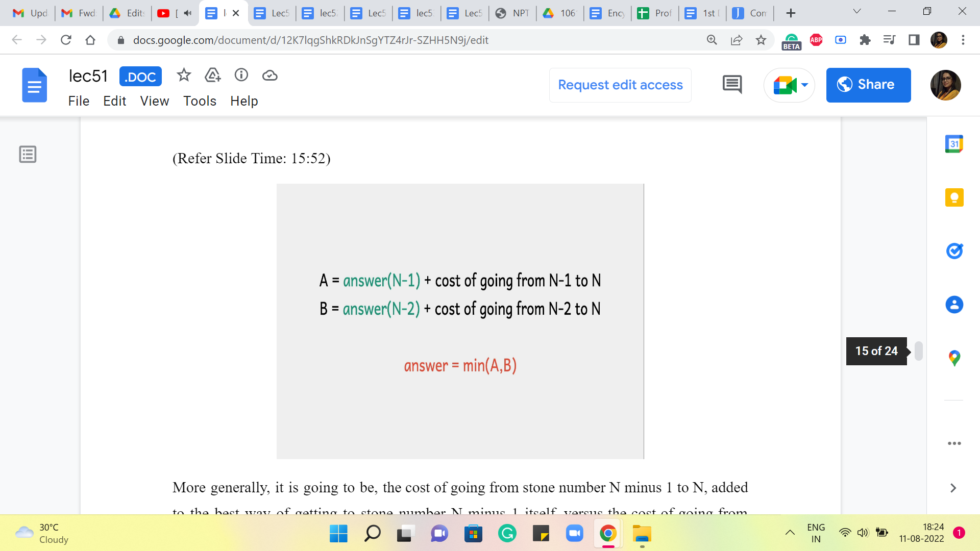Image resolution: width=980 pixels, height=551 pixels.
Task: Open document info icon
Action: pyautogui.click(x=241, y=76)
